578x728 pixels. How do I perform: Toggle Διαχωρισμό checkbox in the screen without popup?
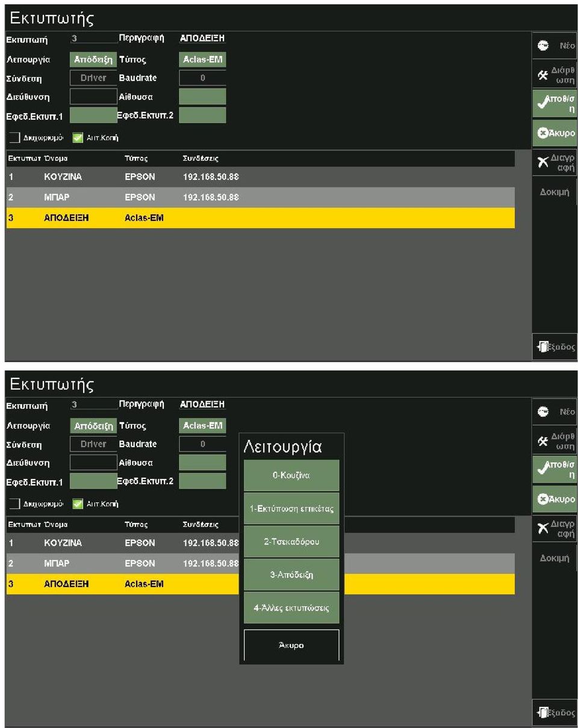(14, 138)
